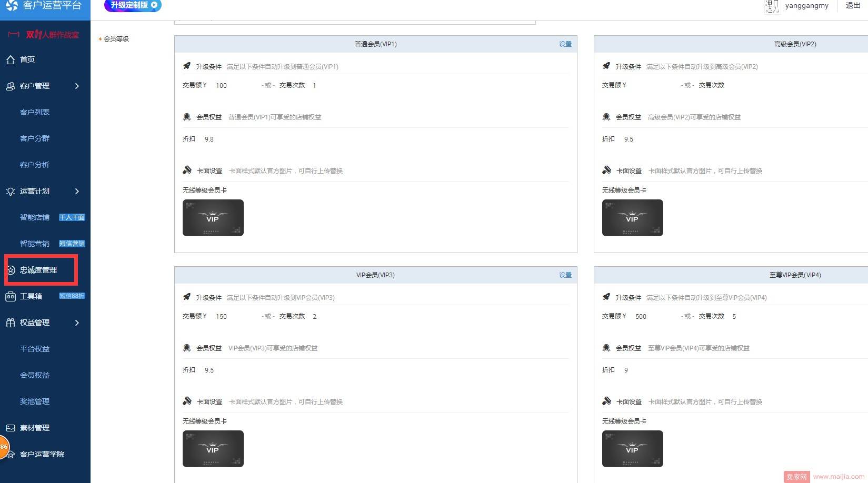Click the toolbox icon beside 工具箱
This screenshot has width=868, height=483.
tap(11, 296)
